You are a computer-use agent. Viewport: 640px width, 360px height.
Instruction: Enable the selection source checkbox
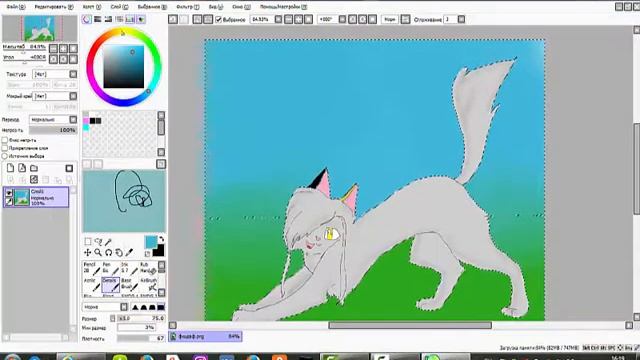pos(5,156)
